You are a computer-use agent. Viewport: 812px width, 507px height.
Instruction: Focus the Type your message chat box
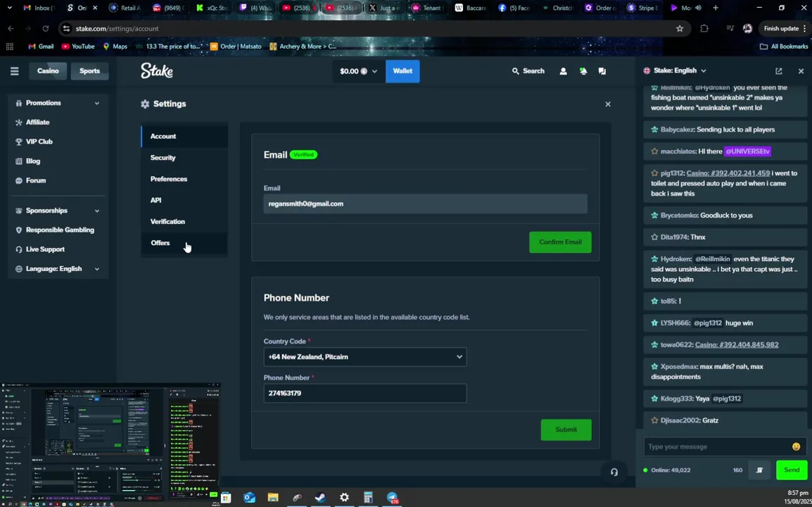pyautogui.click(x=718, y=446)
